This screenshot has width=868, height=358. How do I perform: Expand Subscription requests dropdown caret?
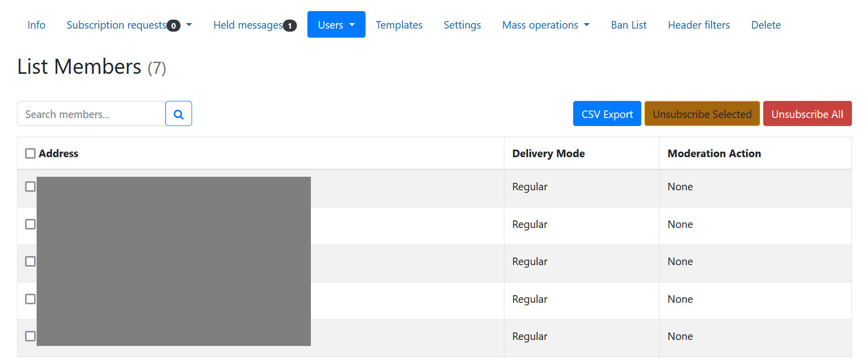(x=189, y=25)
